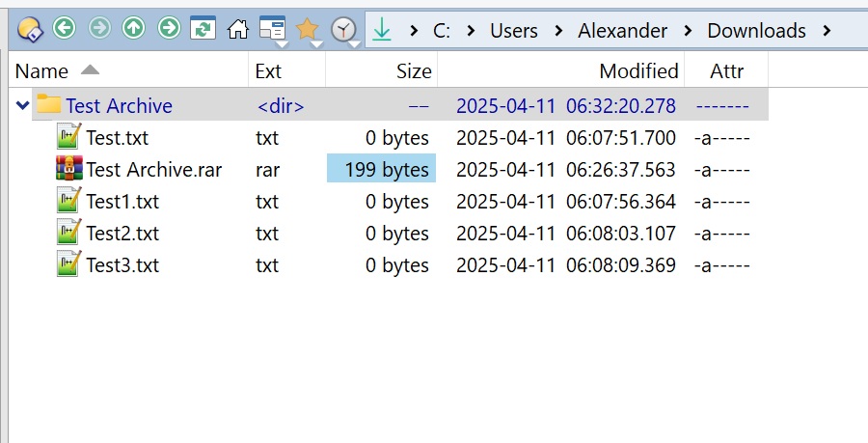Viewport: 868px width, 443px height.
Task: Sort files by the Name column
Action: tap(42, 70)
